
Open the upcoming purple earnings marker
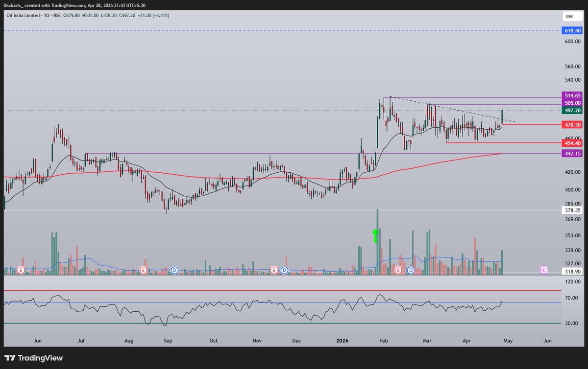(x=543, y=270)
